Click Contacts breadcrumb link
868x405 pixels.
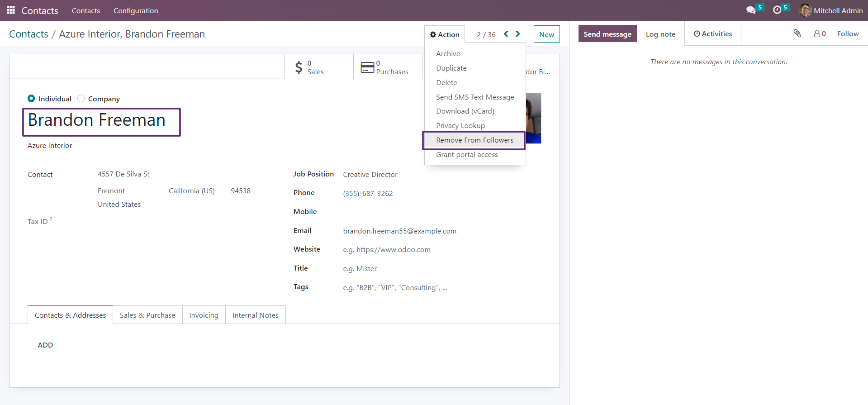28,34
